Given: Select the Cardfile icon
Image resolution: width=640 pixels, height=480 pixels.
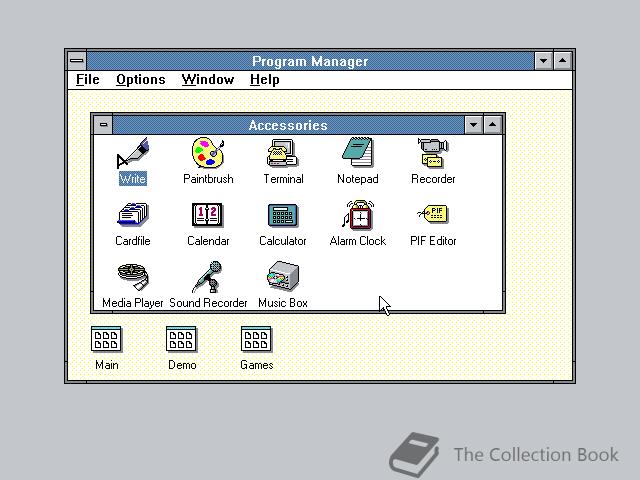Looking at the screenshot, I should [x=133, y=214].
